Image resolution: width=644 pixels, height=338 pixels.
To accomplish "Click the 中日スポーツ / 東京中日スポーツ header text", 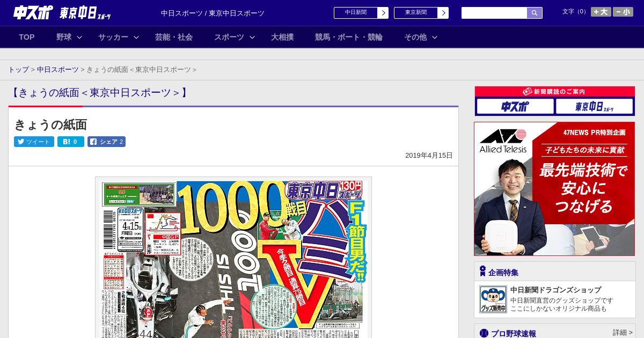I will pyautogui.click(x=213, y=13).
